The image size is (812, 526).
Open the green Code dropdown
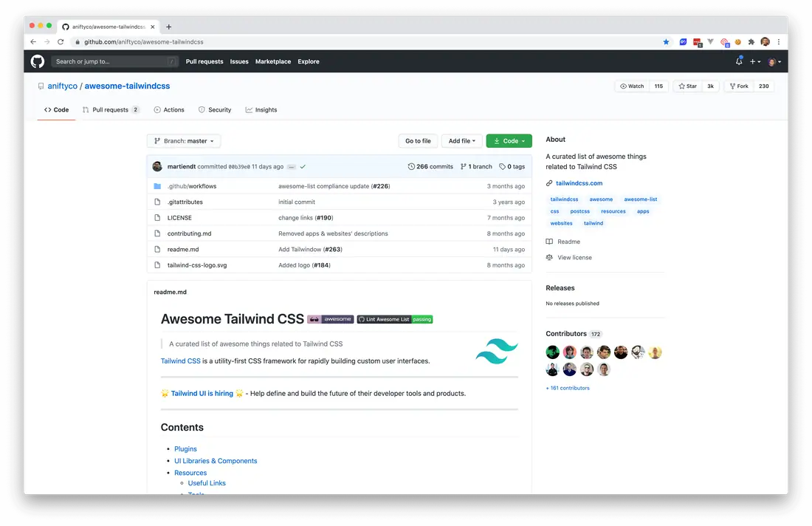click(509, 141)
